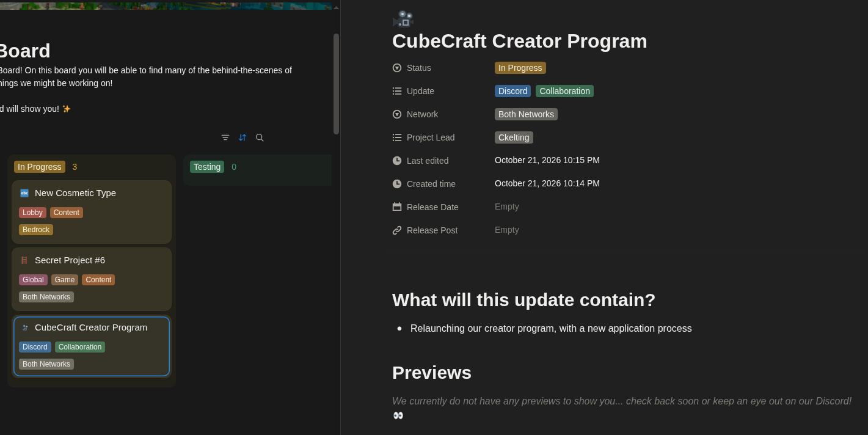Image resolution: width=868 pixels, height=435 pixels.
Task: Click the CubeCraft Creator Program card icon
Action: pyautogui.click(x=24, y=327)
